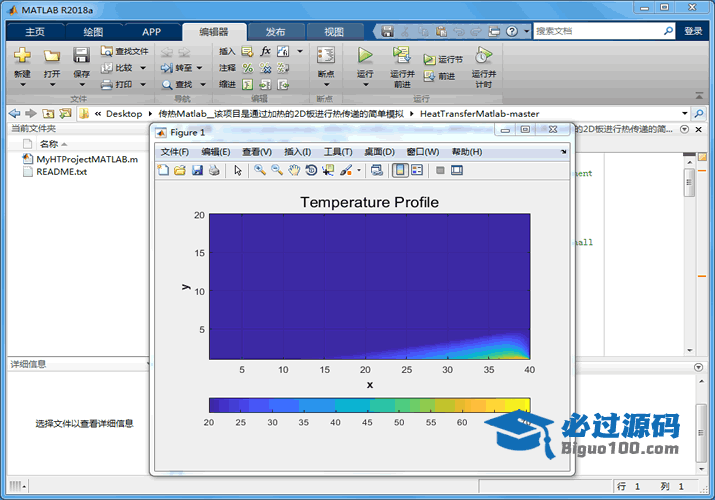Image resolution: width=715 pixels, height=500 pixels.
Task: Click Run and Time (运行并计时) icon
Action: coord(483,55)
